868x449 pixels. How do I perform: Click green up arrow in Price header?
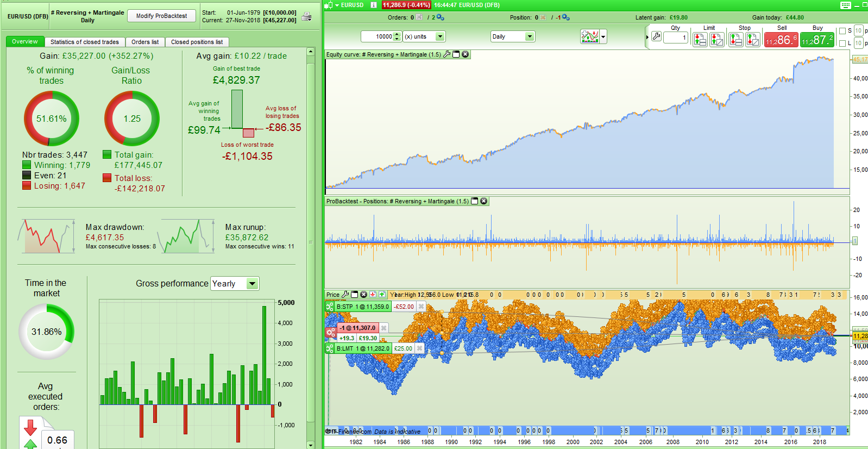(x=382, y=295)
